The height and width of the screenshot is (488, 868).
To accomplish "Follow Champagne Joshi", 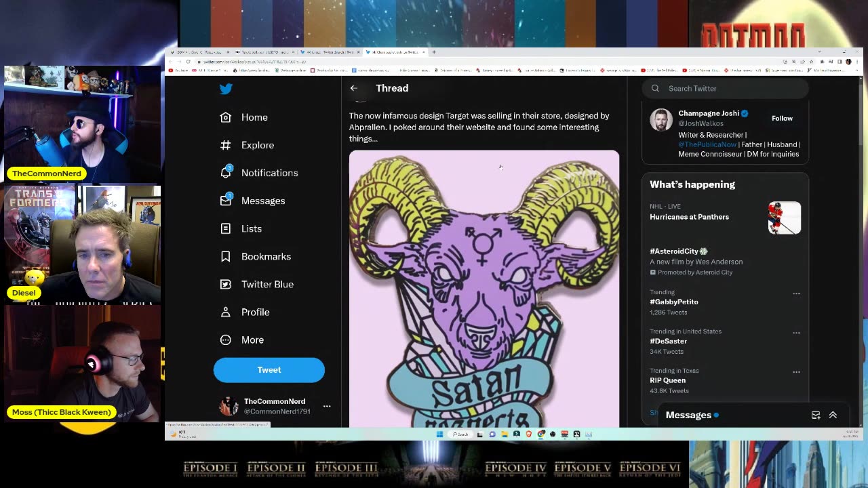I will 782,119.
